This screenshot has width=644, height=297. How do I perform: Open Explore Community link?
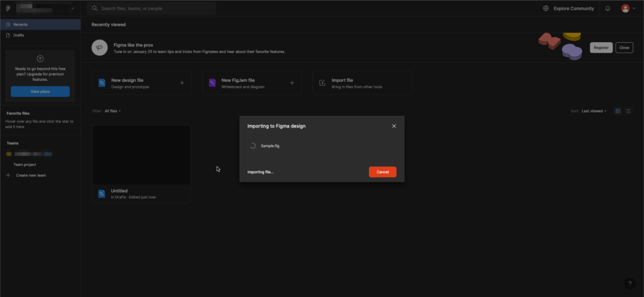(x=574, y=8)
